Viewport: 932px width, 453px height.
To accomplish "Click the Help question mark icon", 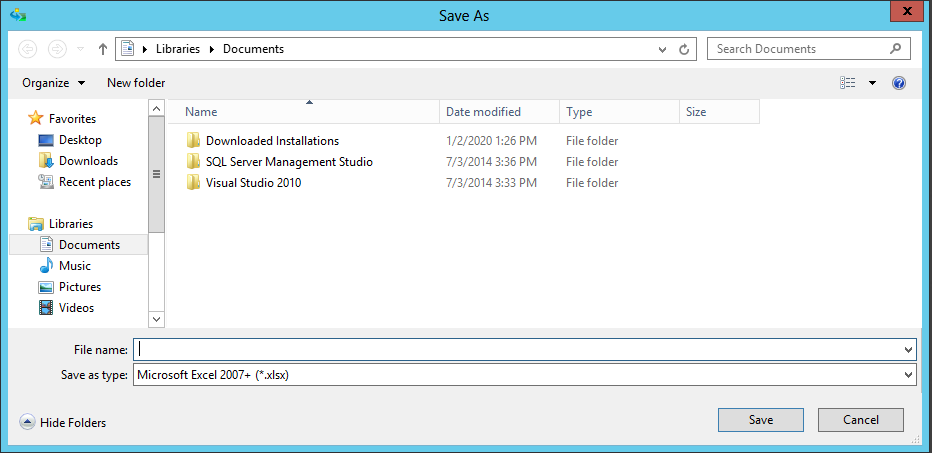I will pos(898,83).
